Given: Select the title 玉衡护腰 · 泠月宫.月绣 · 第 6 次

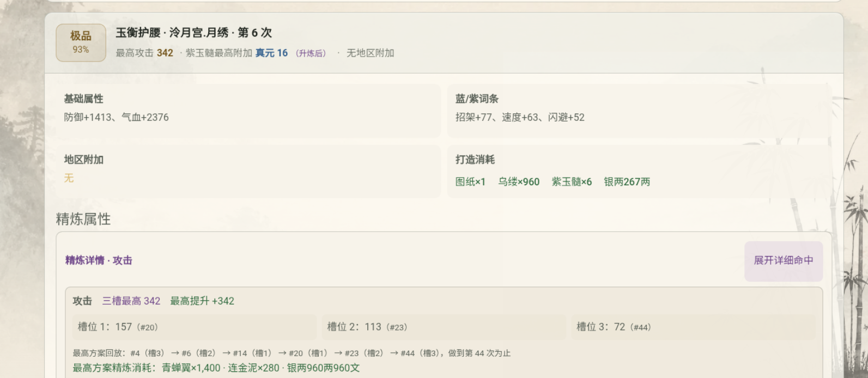Looking at the screenshot, I should pos(194,33).
